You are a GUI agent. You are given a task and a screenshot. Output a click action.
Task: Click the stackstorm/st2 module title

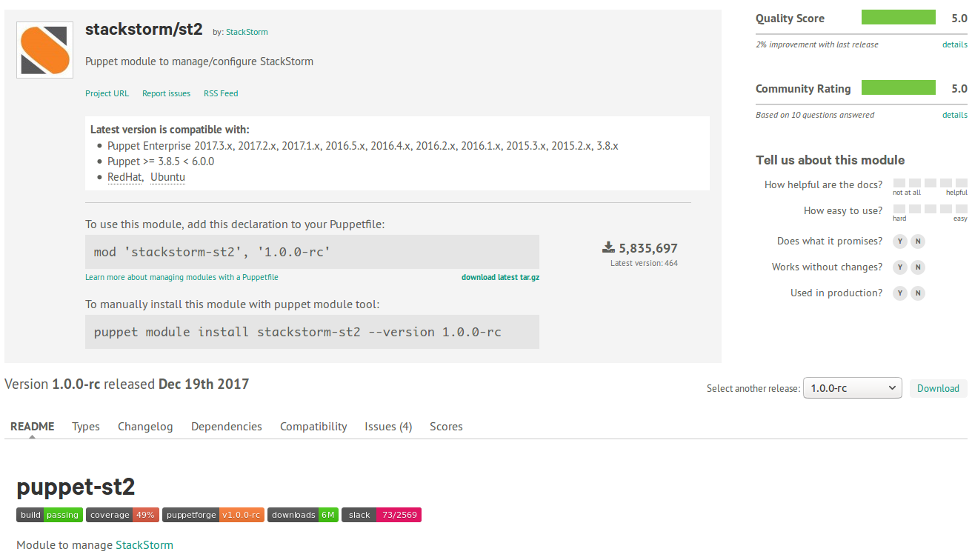pyautogui.click(x=144, y=30)
